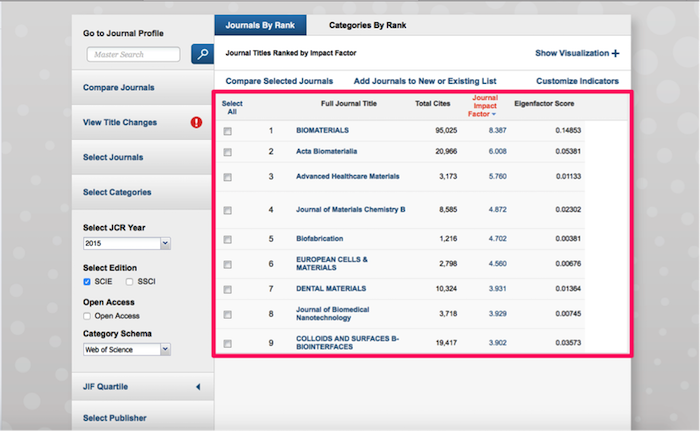Click the Journal Impact Factor sort arrow
Screen dimensions: 700x431
click(492, 115)
